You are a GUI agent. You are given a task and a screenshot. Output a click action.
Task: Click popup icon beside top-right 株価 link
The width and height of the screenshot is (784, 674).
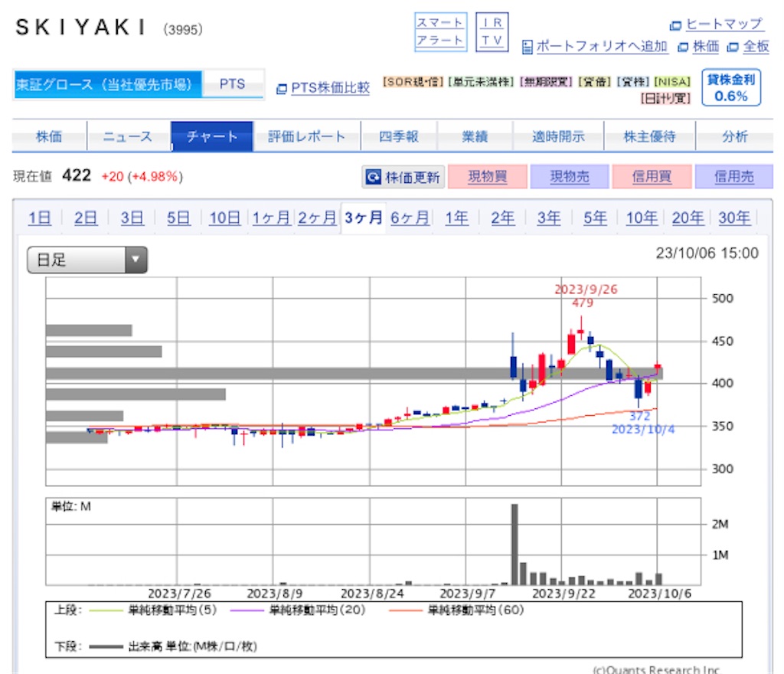click(x=682, y=47)
